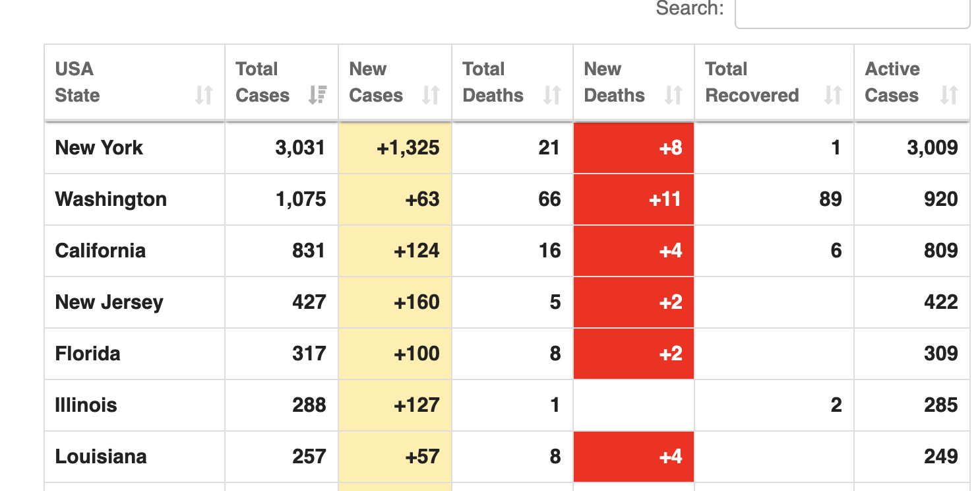Click the New Jersey row label
Screen dimensions: 980x491
[109, 302]
